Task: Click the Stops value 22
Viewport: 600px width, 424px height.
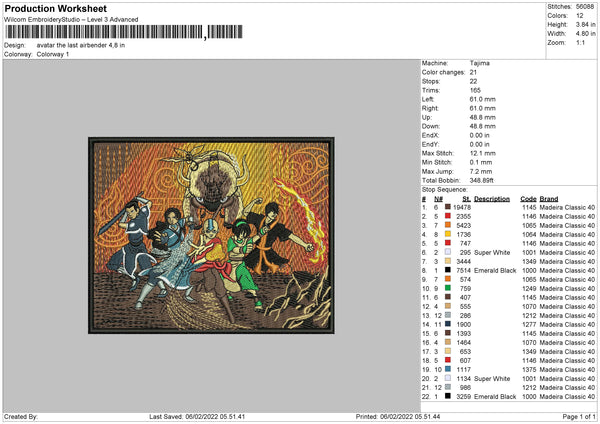Action: pos(473,81)
